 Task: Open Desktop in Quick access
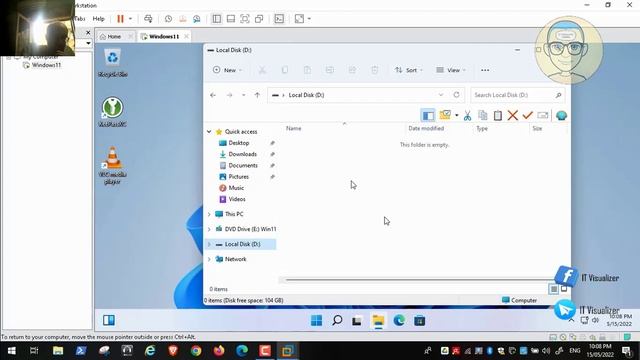(238, 143)
